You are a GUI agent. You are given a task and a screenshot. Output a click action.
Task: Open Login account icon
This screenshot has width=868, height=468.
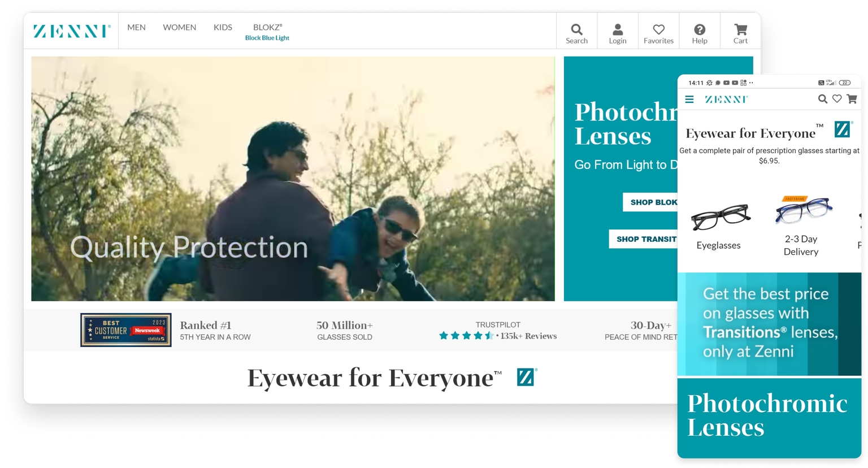click(618, 33)
